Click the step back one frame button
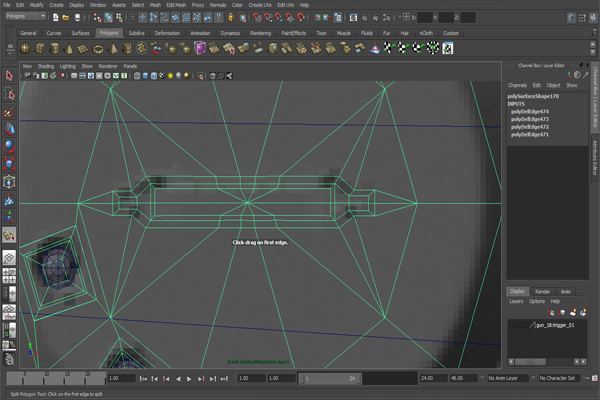 155,379
